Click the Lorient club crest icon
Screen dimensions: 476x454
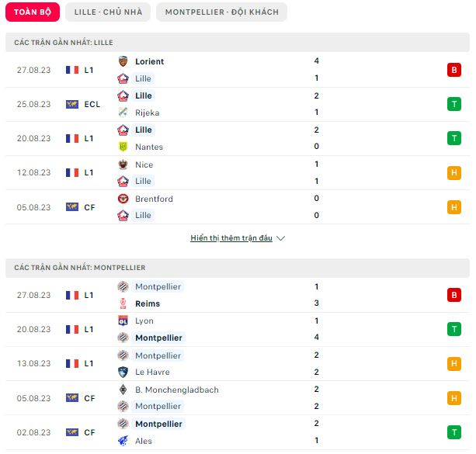click(x=123, y=61)
